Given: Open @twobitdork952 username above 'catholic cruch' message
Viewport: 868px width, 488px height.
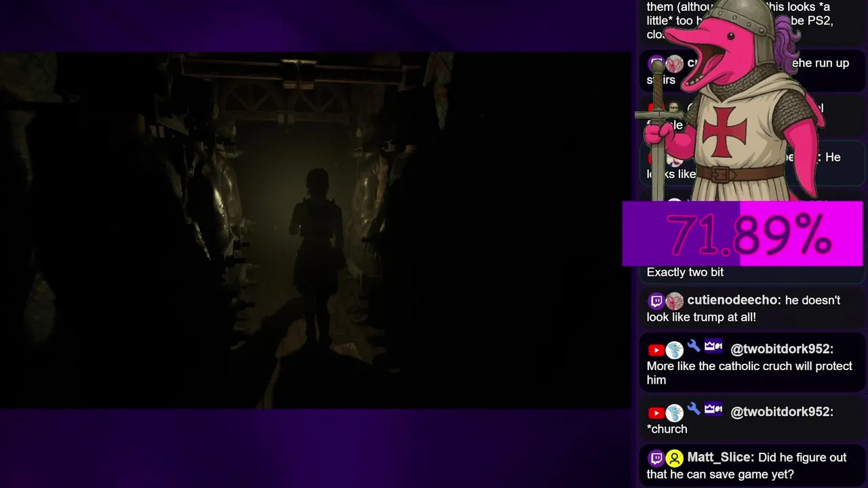Looking at the screenshot, I should pyautogui.click(x=782, y=349).
